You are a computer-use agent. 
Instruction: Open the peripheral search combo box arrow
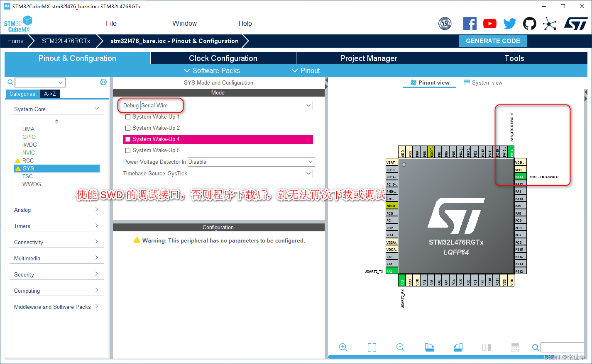[61, 83]
